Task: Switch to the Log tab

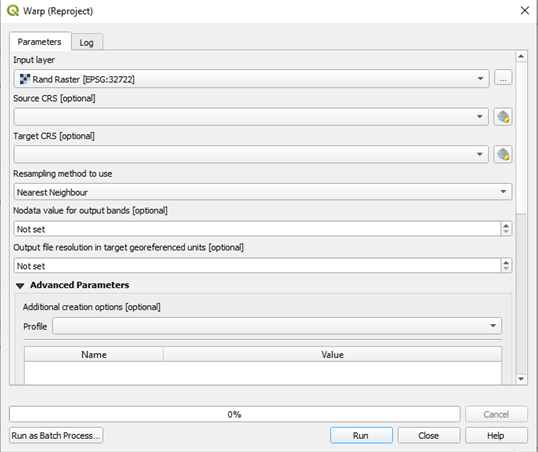Action: (87, 42)
